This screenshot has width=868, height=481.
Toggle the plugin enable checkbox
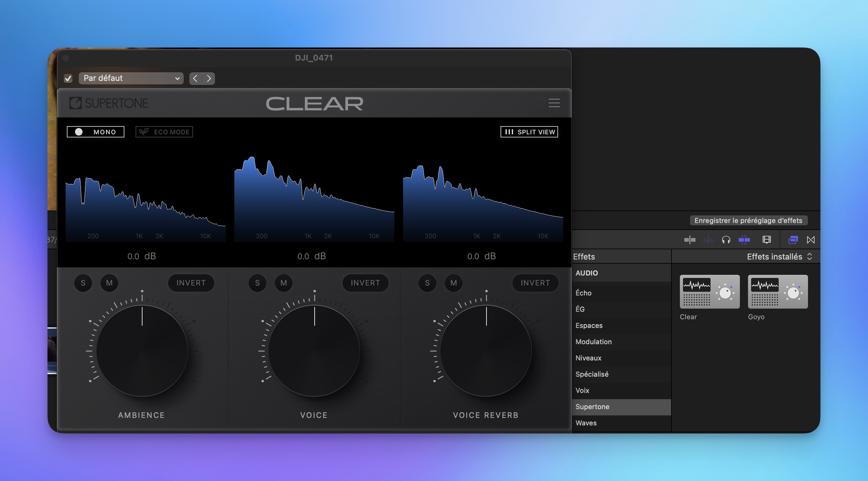[x=68, y=78]
